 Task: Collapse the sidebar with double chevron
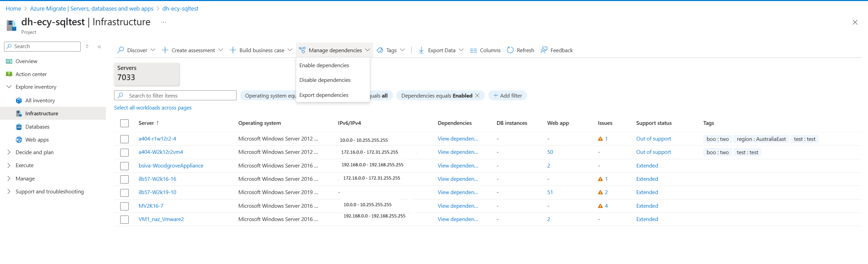(99, 47)
